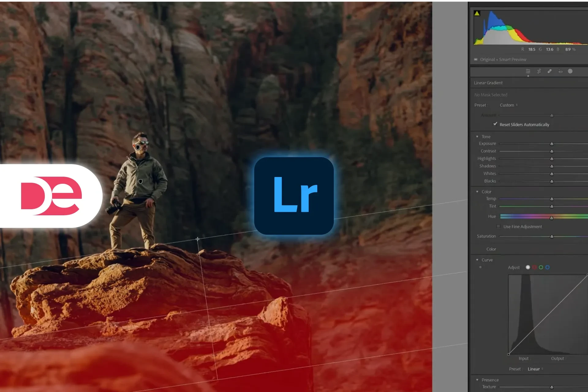Screen dimensions: 588x392
Task: Click the Amount slider handle
Action: 552,115
